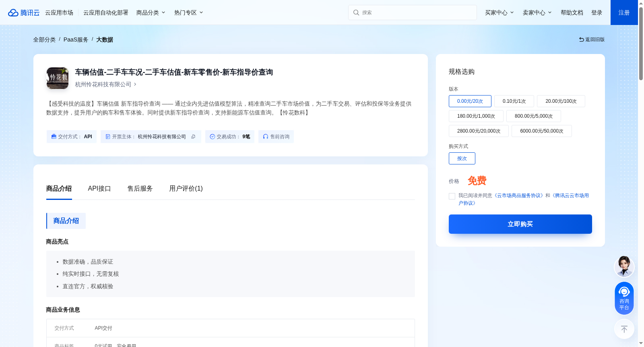Open the 咨询平台 floating widget
The image size is (644, 347).
click(624, 298)
